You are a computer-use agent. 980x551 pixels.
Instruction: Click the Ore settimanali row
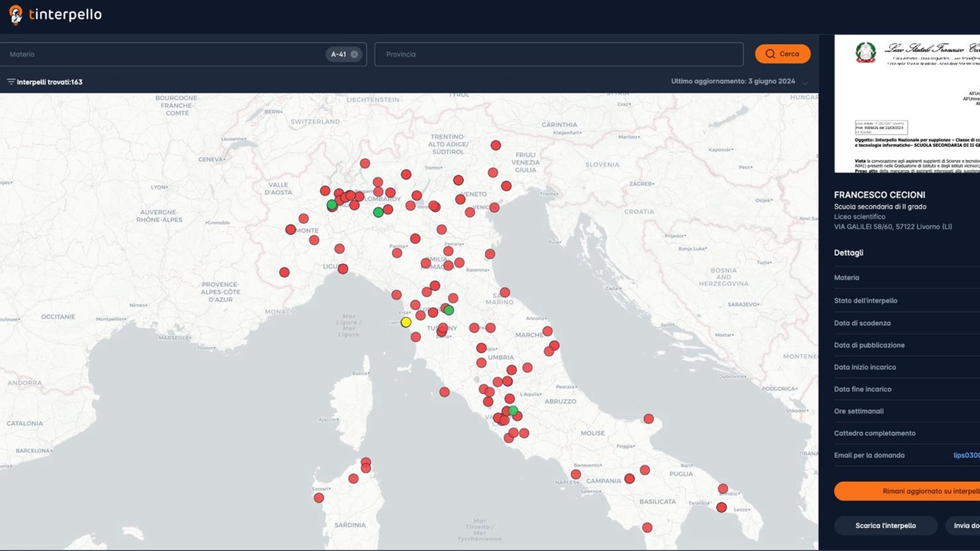tap(906, 411)
